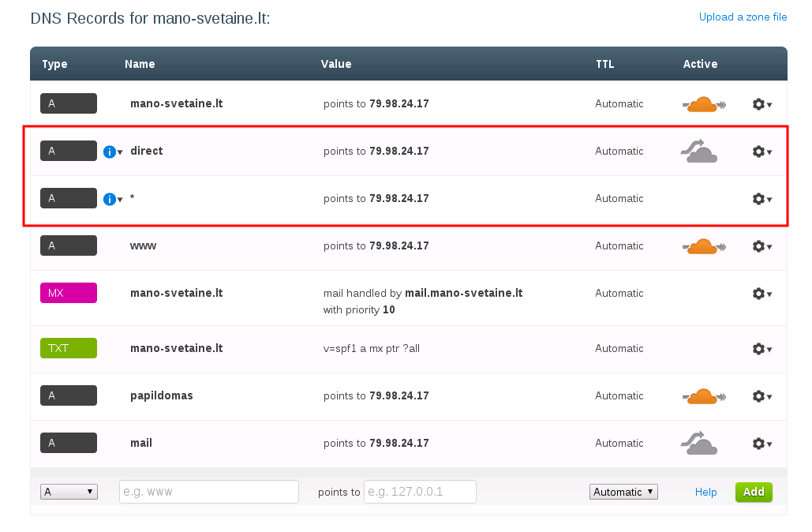Open gear settings for TXT record
812x532 pixels.
point(761,349)
